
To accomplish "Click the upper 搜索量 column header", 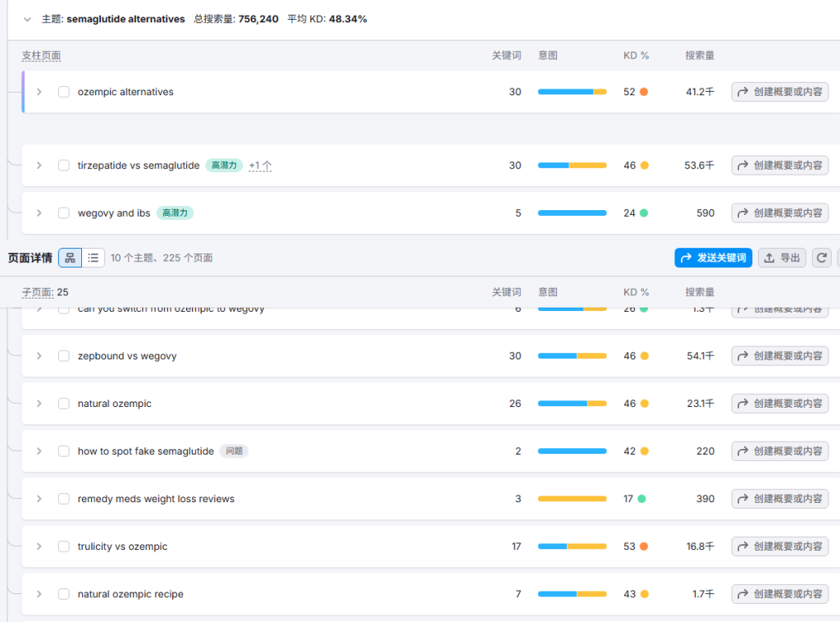I will 700,56.
